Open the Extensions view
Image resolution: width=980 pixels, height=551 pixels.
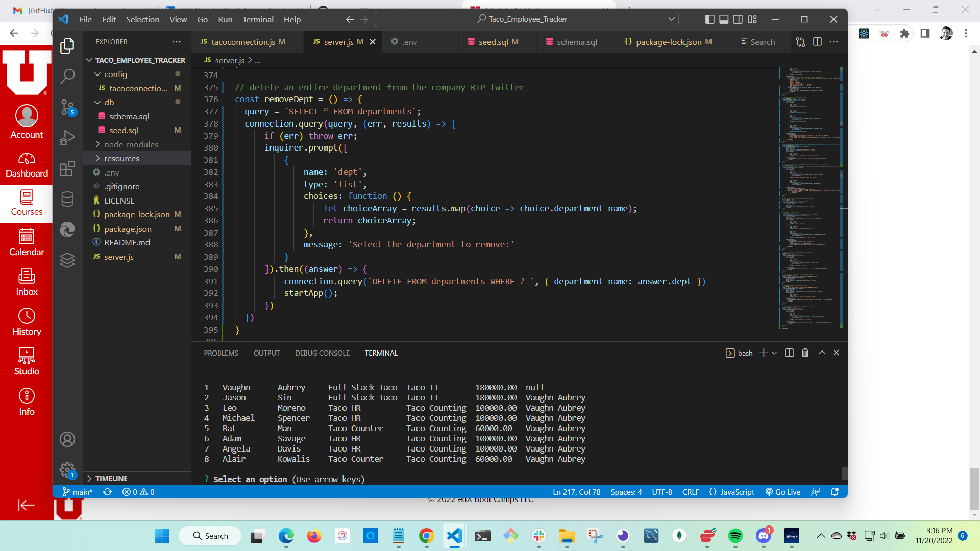tap(67, 168)
